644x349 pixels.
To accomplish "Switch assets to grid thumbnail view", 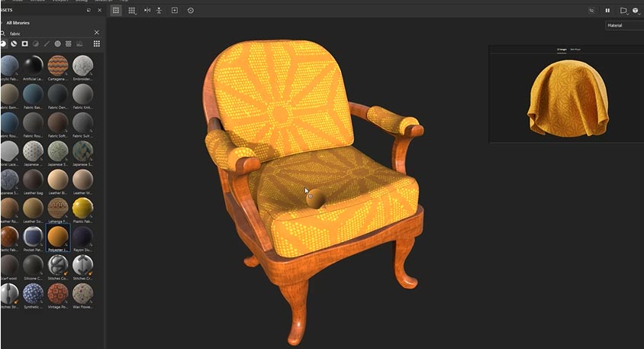I will pos(96,44).
